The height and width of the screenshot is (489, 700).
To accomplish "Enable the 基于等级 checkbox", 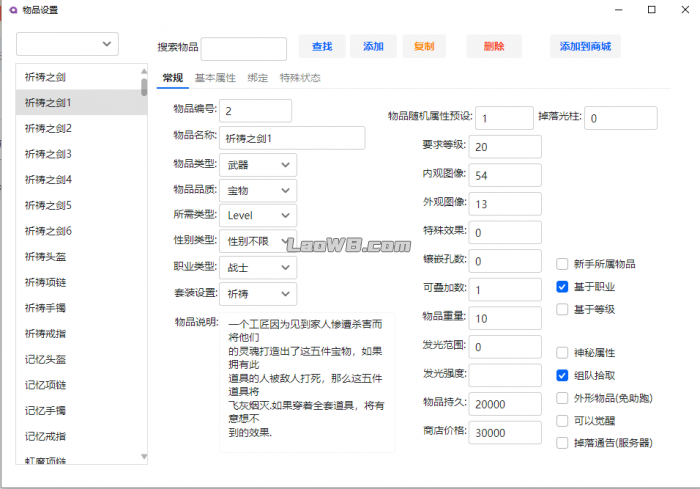I will pos(562,309).
